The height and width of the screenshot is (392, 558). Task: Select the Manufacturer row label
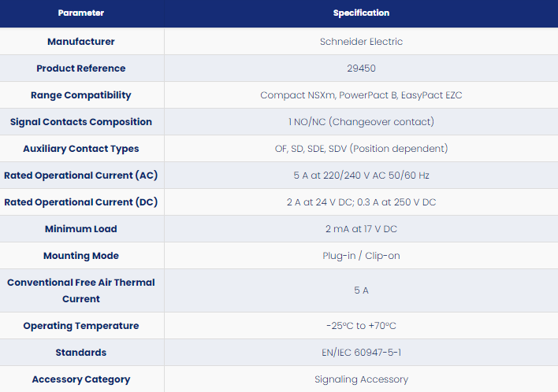[x=80, y=42]
